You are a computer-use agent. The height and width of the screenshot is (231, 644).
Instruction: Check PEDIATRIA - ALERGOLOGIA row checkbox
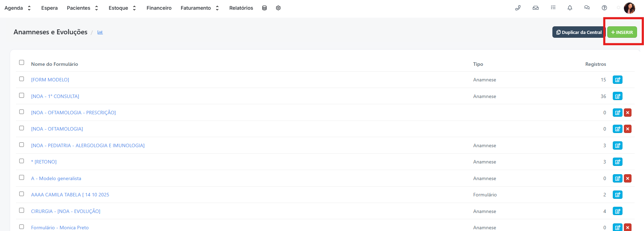22,145
